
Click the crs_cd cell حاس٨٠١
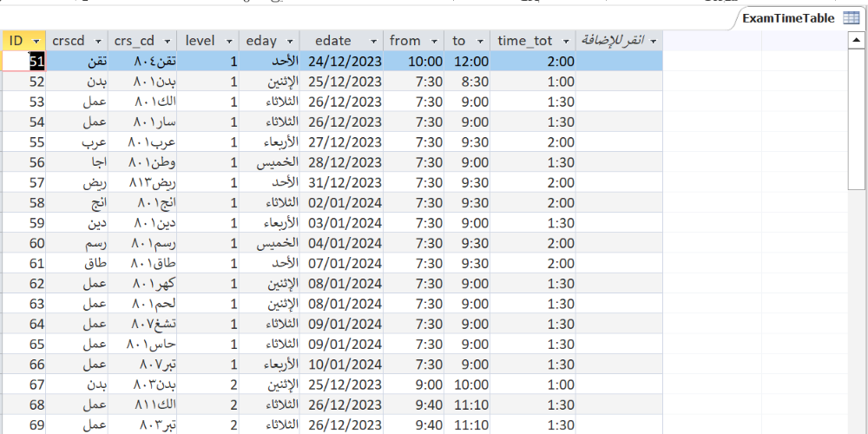[143, 344]
